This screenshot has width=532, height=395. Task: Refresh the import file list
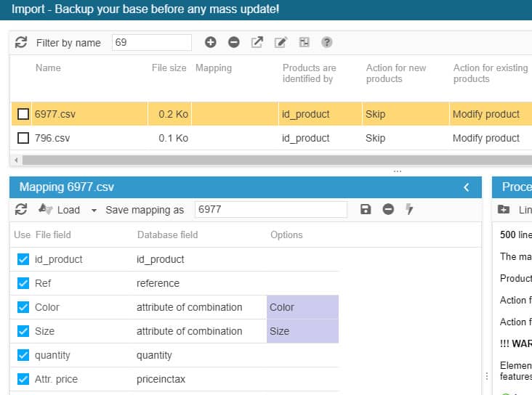click(21, 43)
